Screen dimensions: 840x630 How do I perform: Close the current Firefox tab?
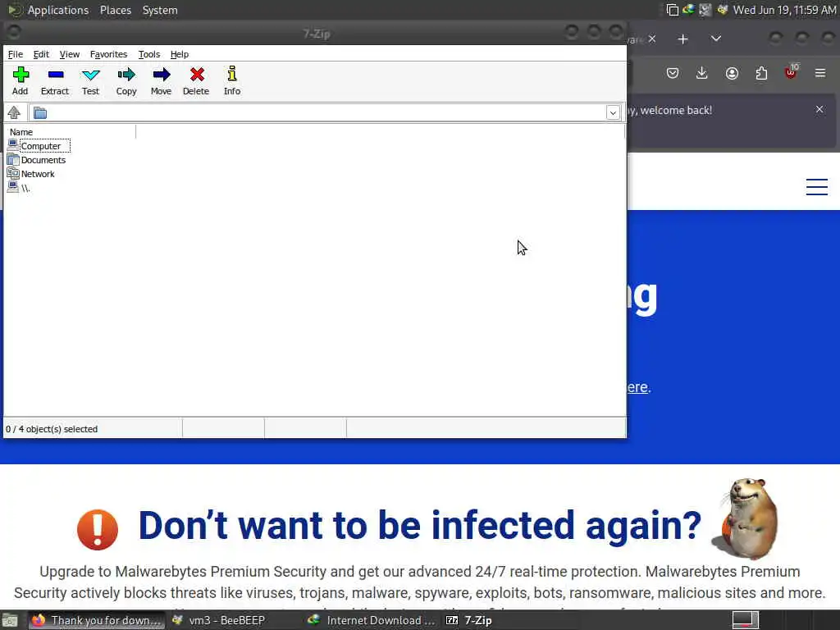pyautogui.click(x=652, y=39)
